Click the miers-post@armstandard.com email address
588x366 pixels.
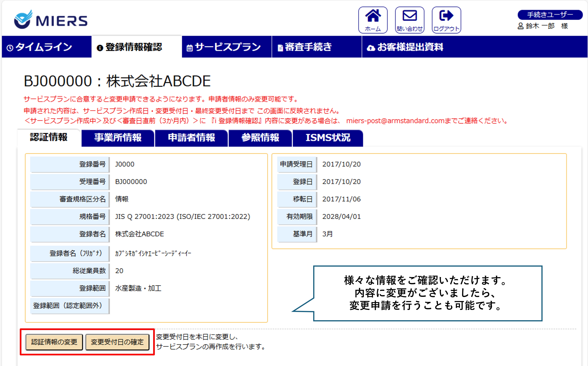click(395, 120)
